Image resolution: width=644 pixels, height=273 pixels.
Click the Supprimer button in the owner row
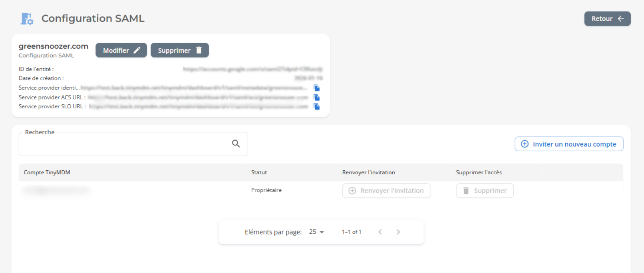[x=485, y=191]
